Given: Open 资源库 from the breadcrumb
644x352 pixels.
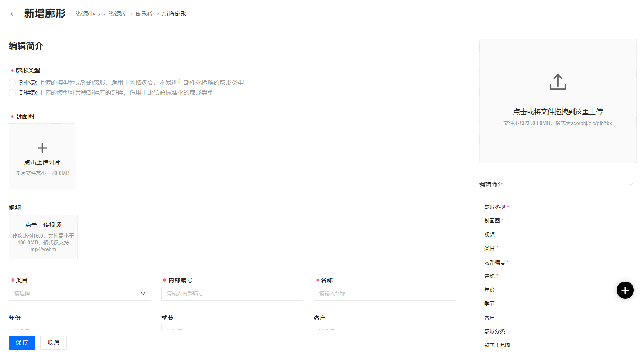Looking at the screenshot, I should click(117, 14).
